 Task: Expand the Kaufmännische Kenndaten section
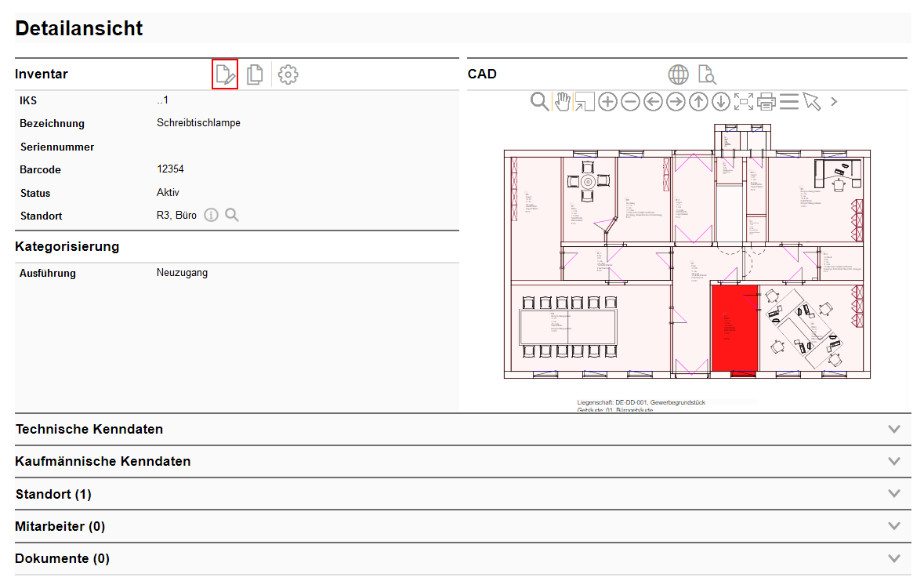coord(894,461)
